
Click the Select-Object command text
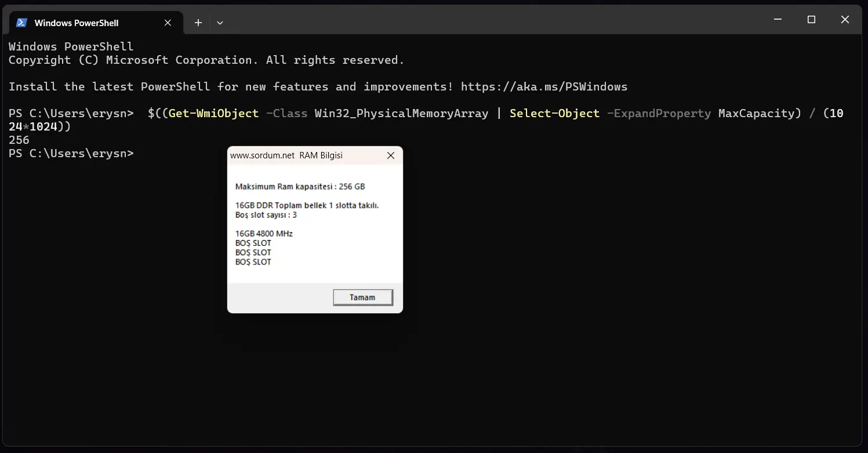coord(554,113)
